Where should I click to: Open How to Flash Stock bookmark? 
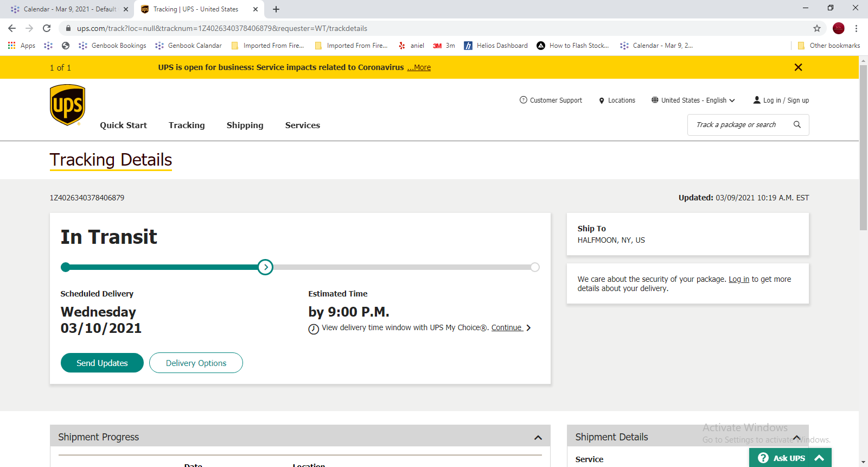pos(573,46)
